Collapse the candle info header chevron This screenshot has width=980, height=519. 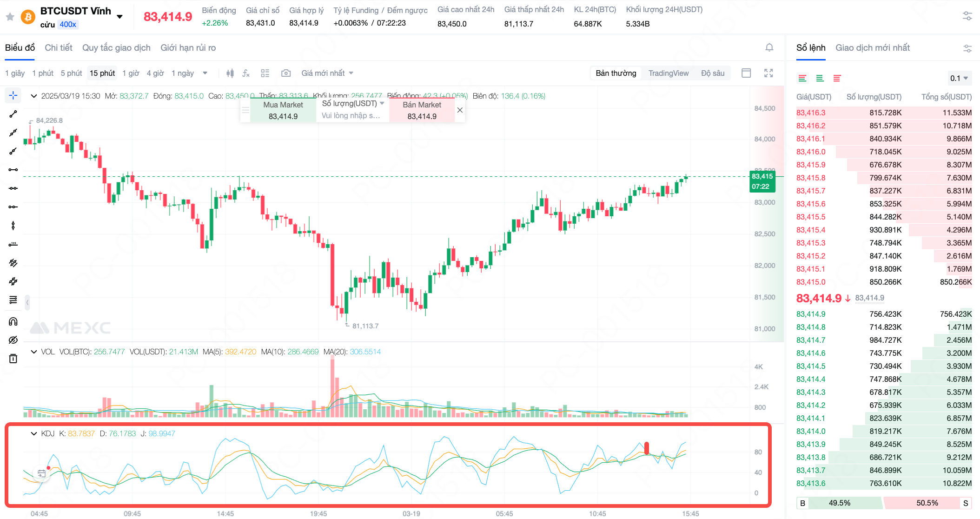[33, 96]
